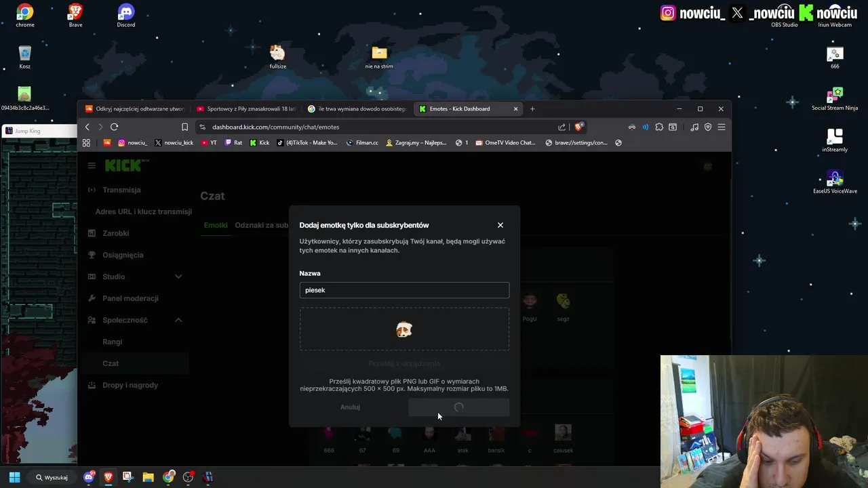The height and width of the screenshot is (488, 868).
Task: Open the Kick bookmark
Action: [259, 142]
